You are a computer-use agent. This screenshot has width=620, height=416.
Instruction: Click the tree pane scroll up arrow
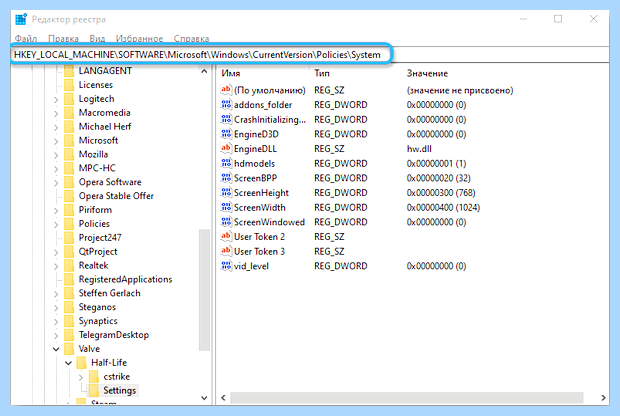(x=204, y=72)
